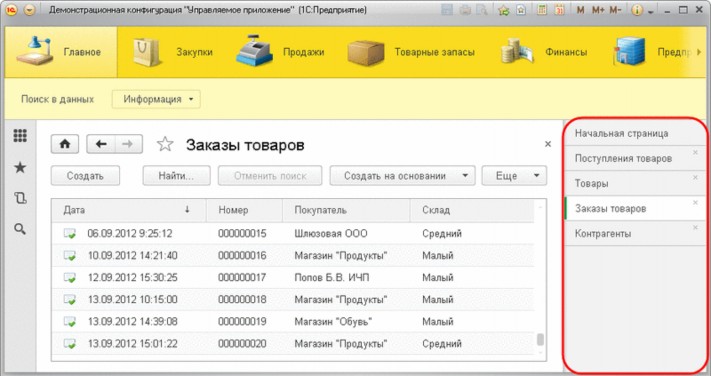Open the Информация dropdown
Viewport: 711px width, 376px height.
point(156,99)
